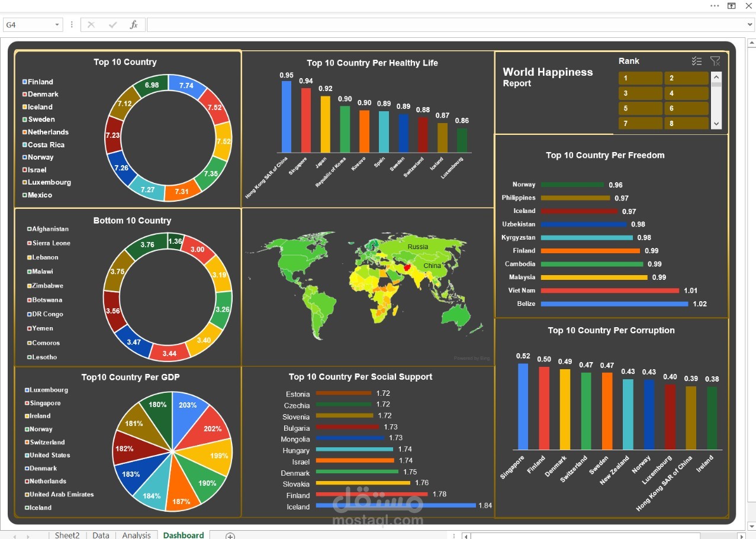The height and width of the screenshot is (539, 756).
Task: Open the Name Box dropdown arrow
Action: (57, 25)
